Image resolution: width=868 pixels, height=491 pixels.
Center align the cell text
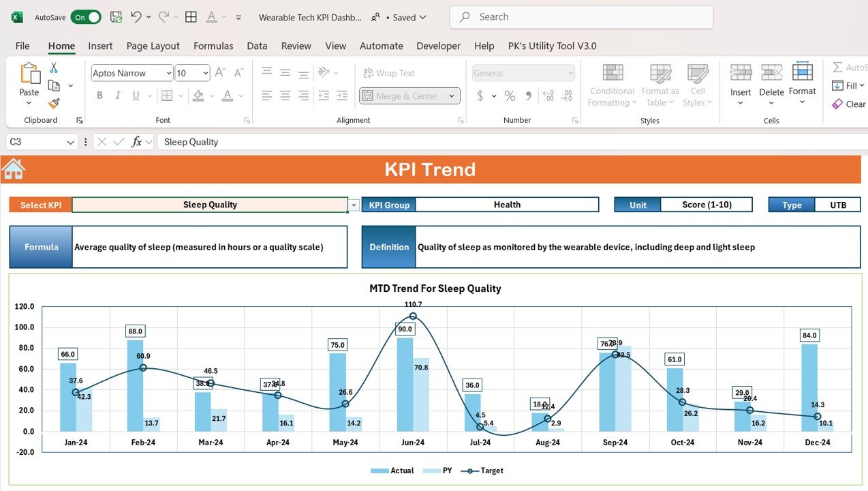click(x=285, y=96)
